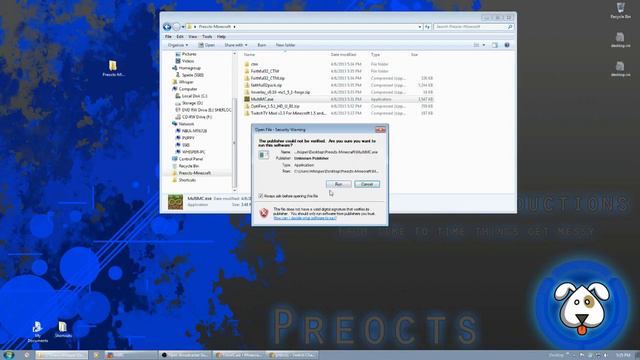Viewport: 640px width, 360px height.
Task: Select the Preocts folder desktop icon
Action: tap(113, 69)
